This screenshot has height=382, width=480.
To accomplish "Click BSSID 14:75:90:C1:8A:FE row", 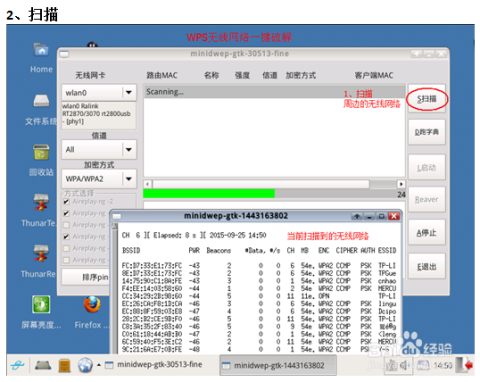I will 259,281.
